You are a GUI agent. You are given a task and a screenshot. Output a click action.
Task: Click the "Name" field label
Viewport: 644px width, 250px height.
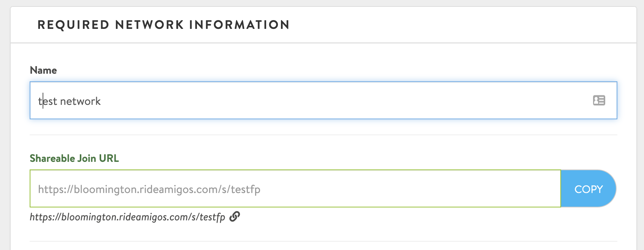coord(43,70)
